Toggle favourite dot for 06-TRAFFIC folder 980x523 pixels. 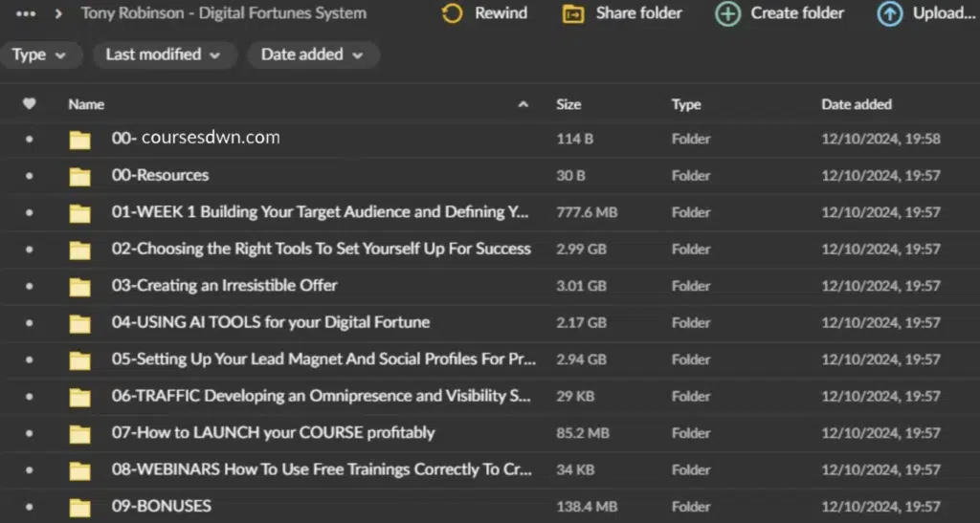[30, 397]
